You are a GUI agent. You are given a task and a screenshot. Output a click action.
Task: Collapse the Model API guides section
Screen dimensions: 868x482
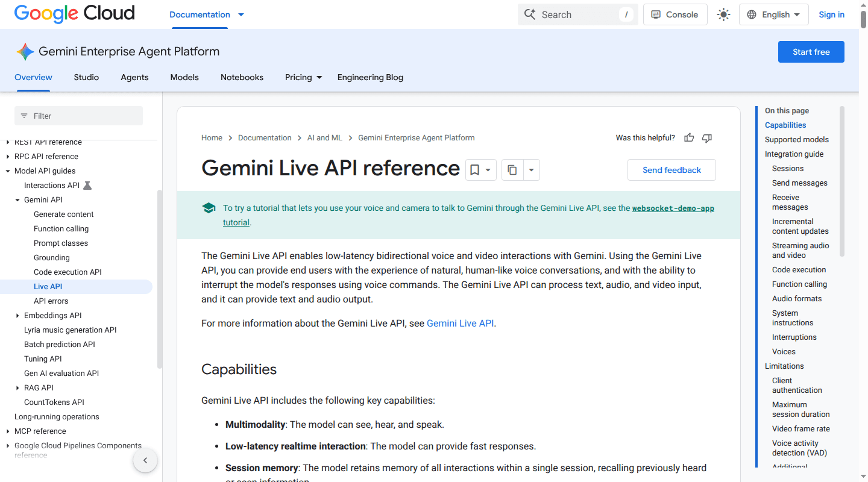tap(8, 171)
